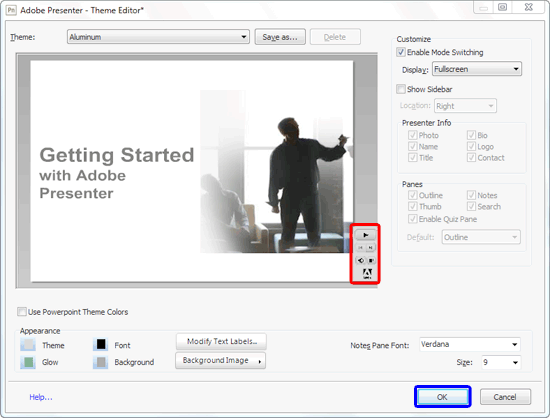
Task: Click the Save as... button
Action: pos(280,37)
